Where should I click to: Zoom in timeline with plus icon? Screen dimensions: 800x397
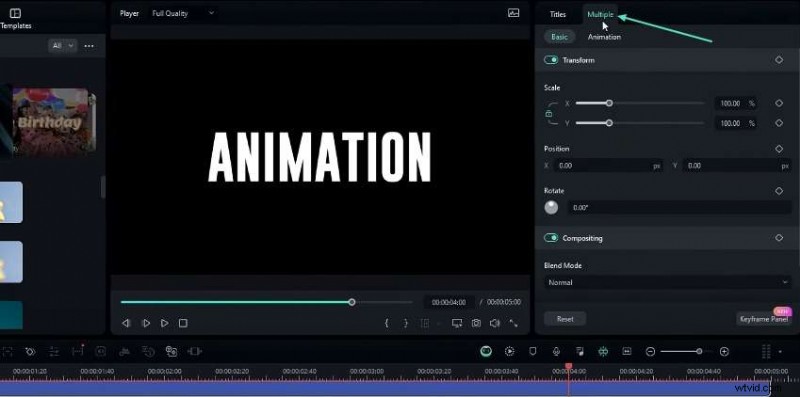point(724,351)
